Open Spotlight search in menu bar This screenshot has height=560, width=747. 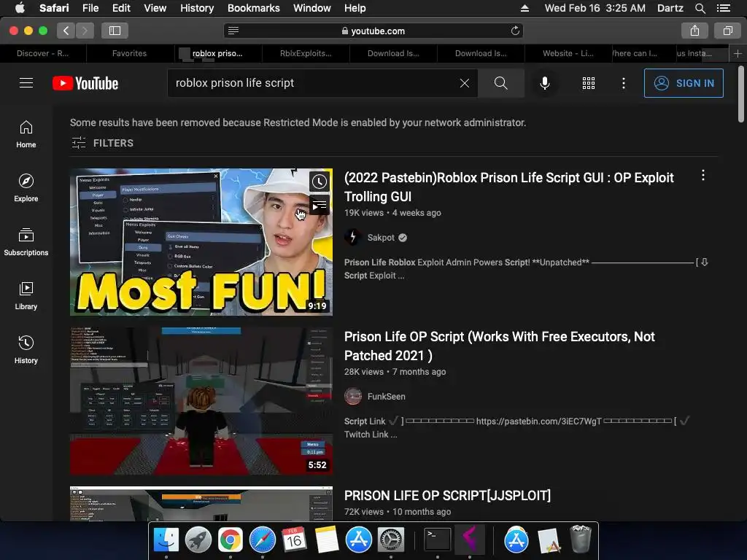pos(700,8)
